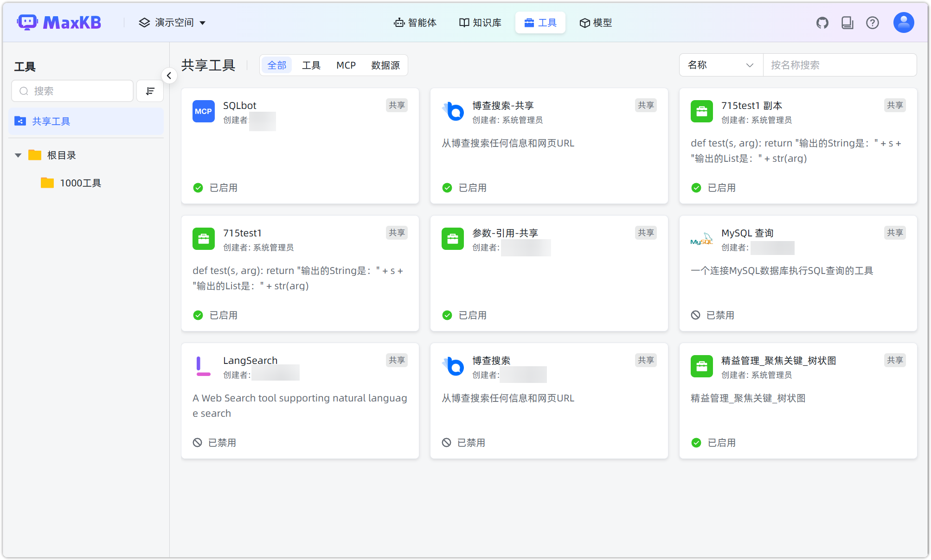Click the help question mark icon
Viewport: 931px width, 560px height.
click(x=873, y=22)
